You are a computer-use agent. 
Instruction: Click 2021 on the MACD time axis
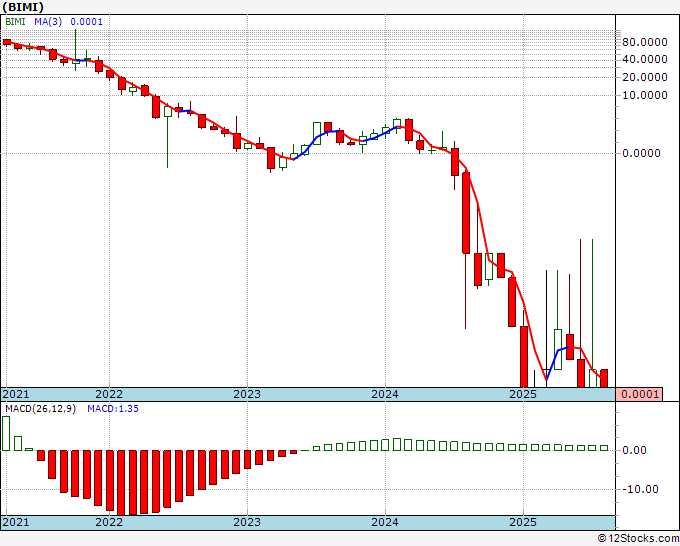(x=16, y=522)
